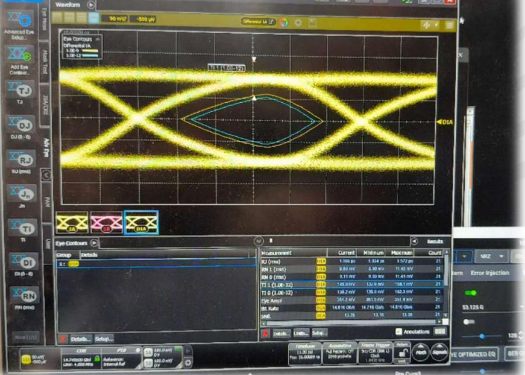The image size is (525, 375).
Task: Click Setup button under Results table
Action: pyautogui.click(x=319, y=333)
